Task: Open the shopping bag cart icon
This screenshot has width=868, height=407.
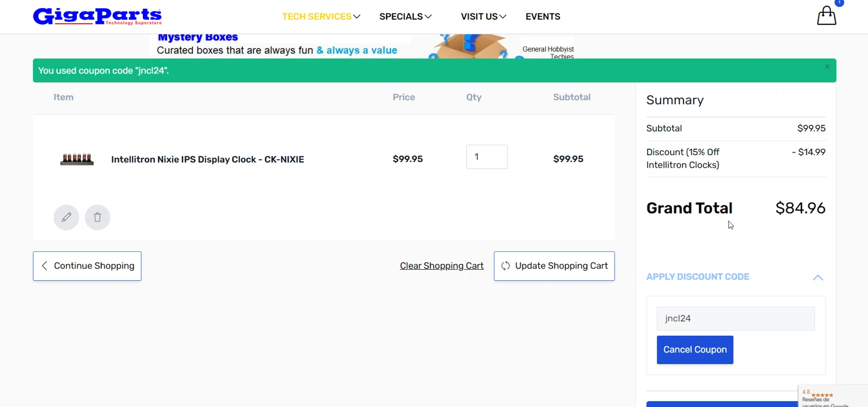Action: tap(826, 16)
